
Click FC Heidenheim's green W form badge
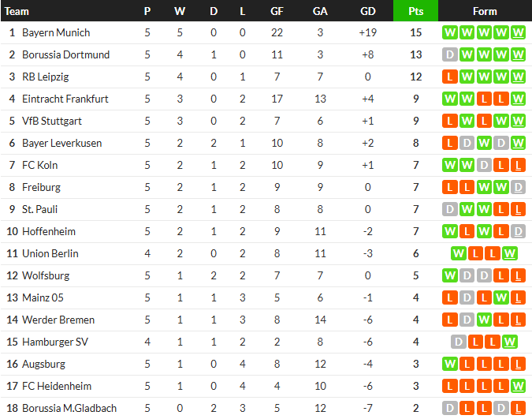coord(519,387)
